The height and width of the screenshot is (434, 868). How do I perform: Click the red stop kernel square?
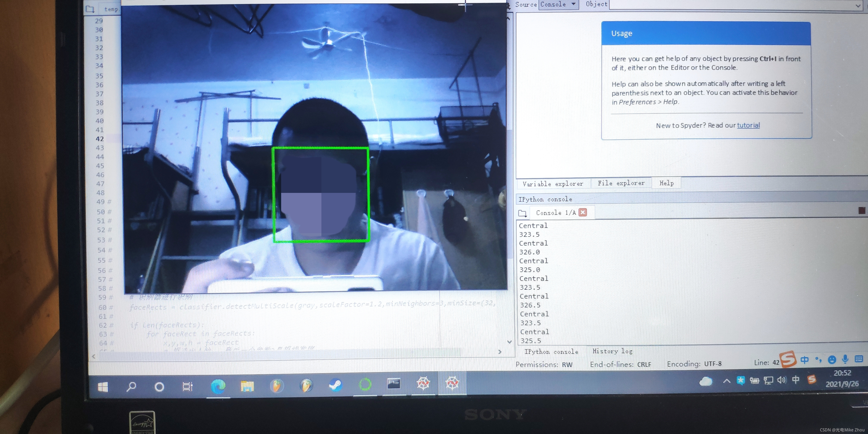pyautogui.click(x=862, y=211)
